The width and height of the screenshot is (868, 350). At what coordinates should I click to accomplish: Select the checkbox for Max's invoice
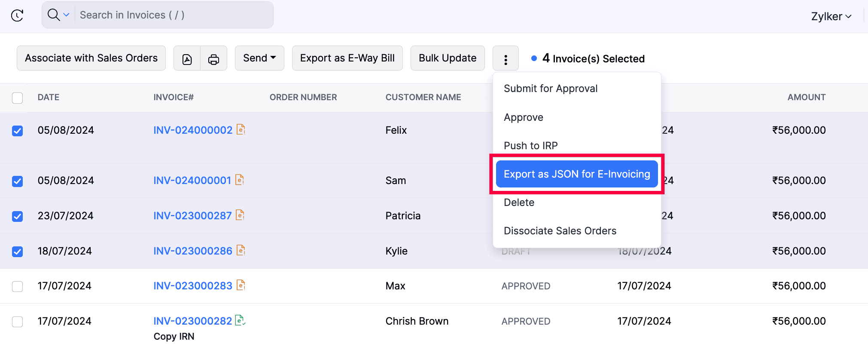click(17, 286)
